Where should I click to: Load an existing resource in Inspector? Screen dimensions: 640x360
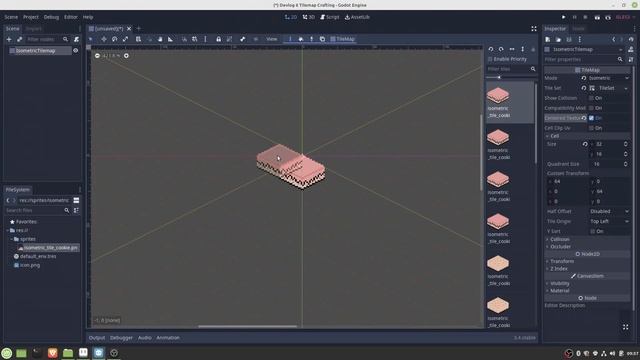coord(558,40)
